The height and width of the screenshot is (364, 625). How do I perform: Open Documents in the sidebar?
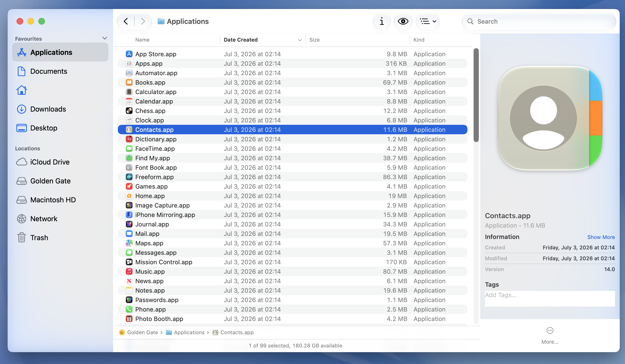click(x=60, y=71)
